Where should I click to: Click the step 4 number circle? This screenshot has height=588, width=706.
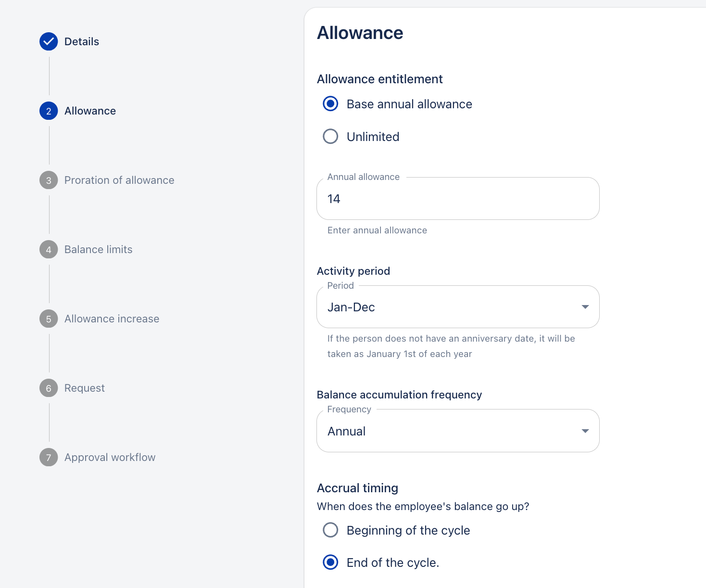click(49, 249)
